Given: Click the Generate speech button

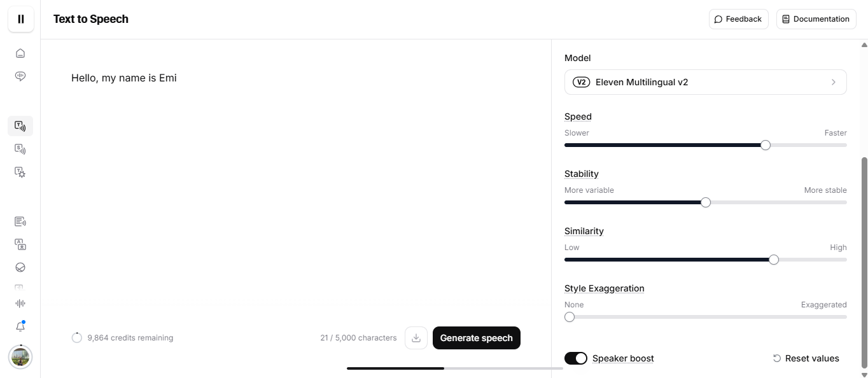Looking at the screenshot, I should click(476, 338).
